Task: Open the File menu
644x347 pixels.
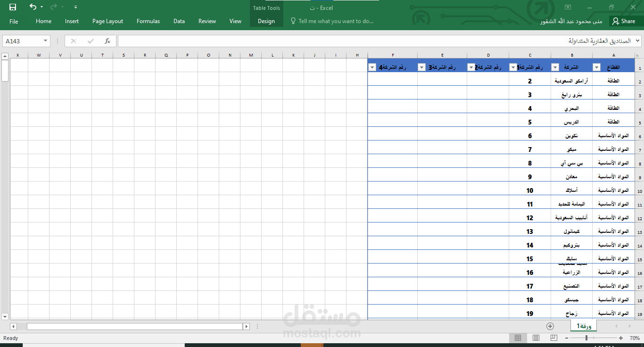Action: 14,21
